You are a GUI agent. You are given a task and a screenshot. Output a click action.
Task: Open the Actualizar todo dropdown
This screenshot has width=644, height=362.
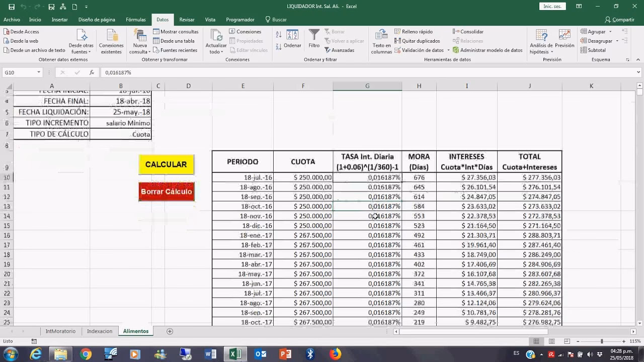[216, 52]
